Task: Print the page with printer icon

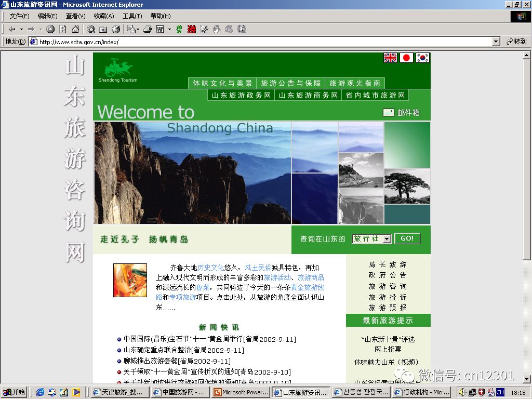Action: tap(147, 29)
